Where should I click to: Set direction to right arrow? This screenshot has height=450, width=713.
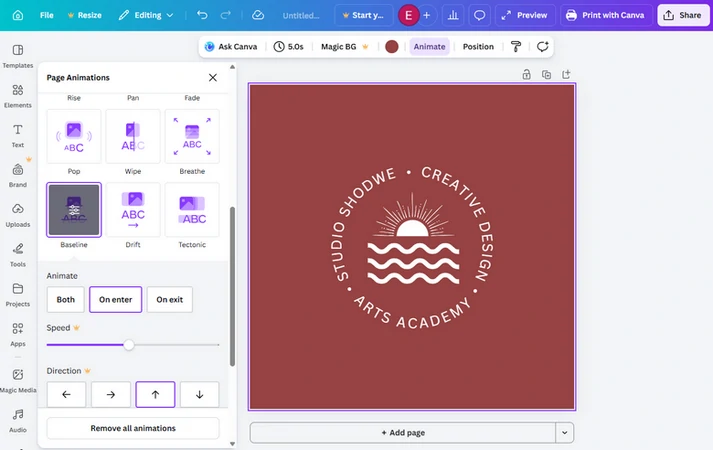point(110,395)
